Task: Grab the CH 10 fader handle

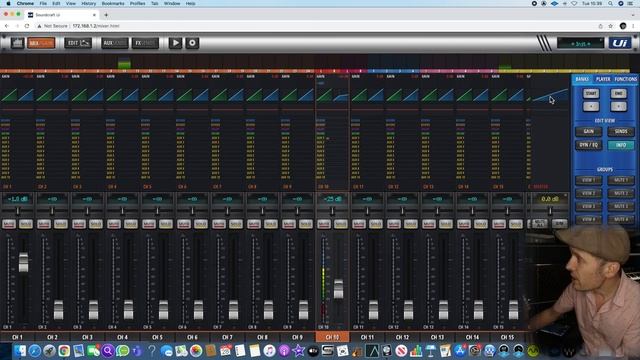Action: tap(339, 289)
